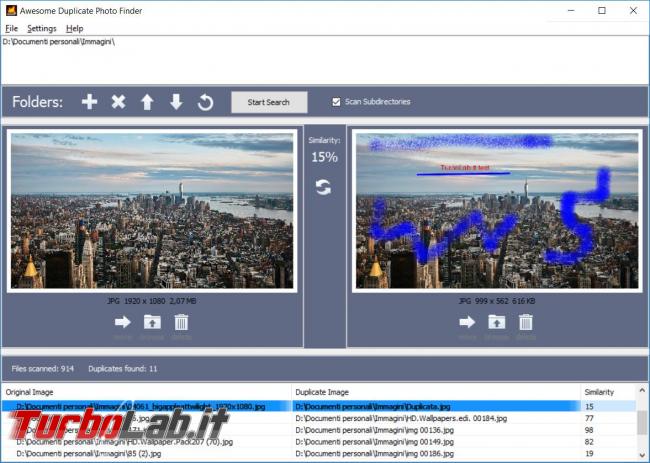Sort by the Similarity column header

pyautogui.click(x=608, y=392)
